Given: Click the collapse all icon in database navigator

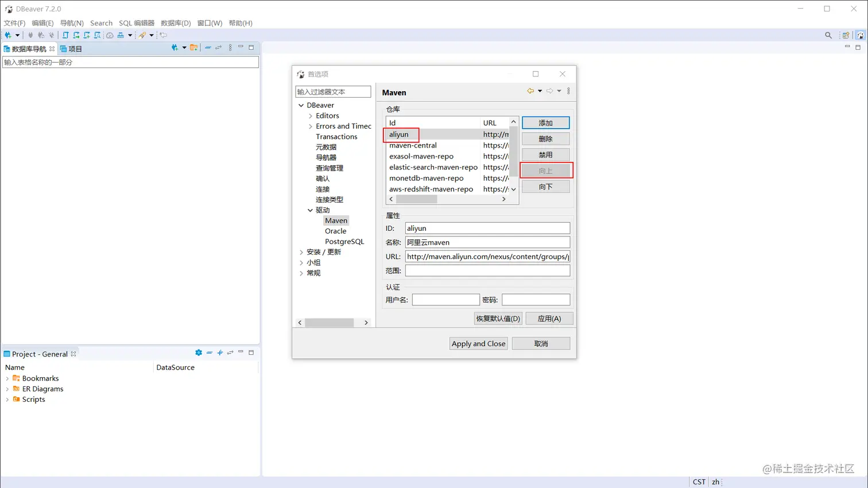Looking at the screenshot, I should pyautogui.click(x=208, y=48).
